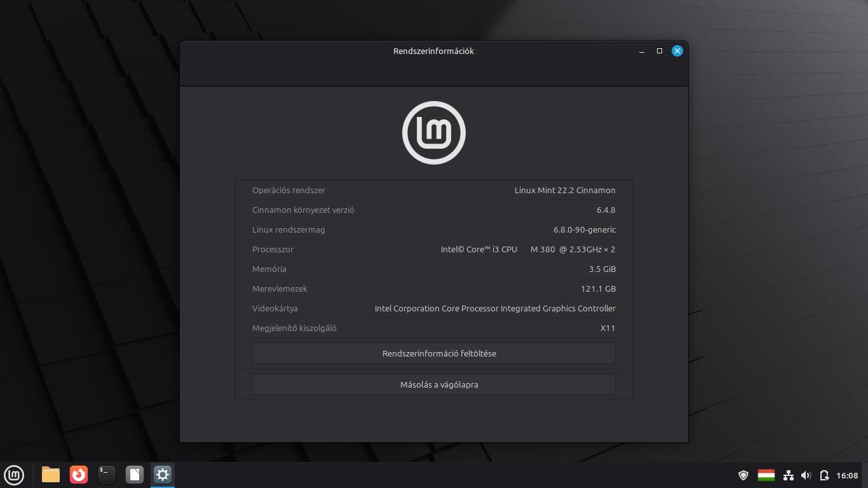Maximize the Rendszerinformációk window
The image size is (868, 488).
(660, 51)
